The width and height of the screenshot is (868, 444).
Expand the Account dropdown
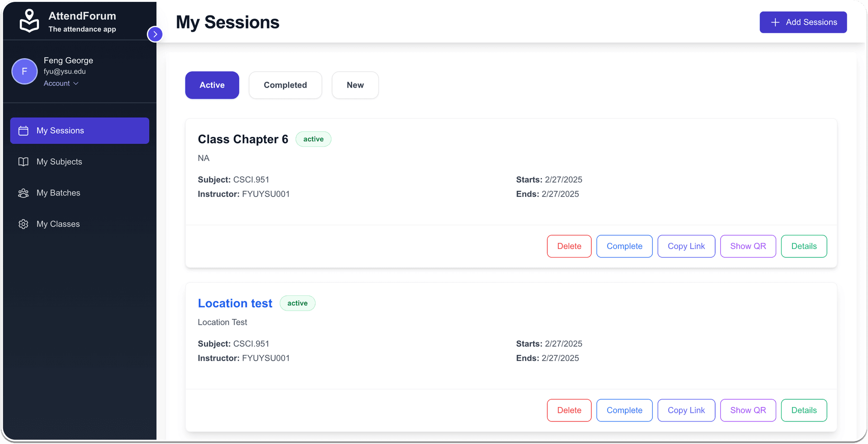pyautogui.click(x=61, y=84)
